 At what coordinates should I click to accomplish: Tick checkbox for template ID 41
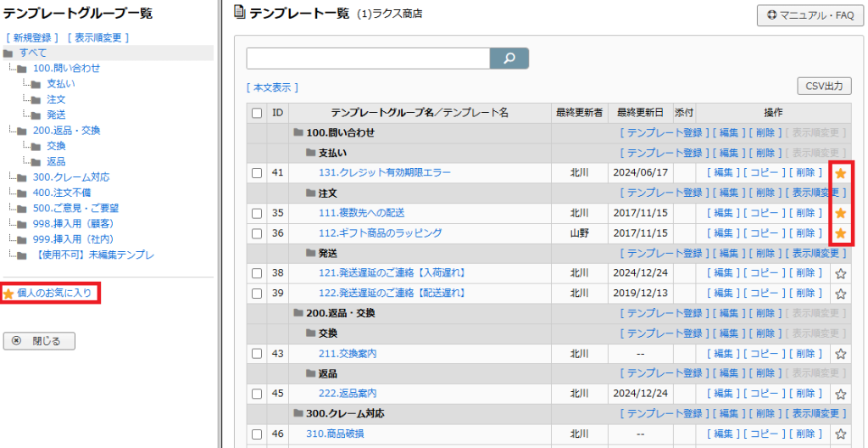tap(257, 173)
